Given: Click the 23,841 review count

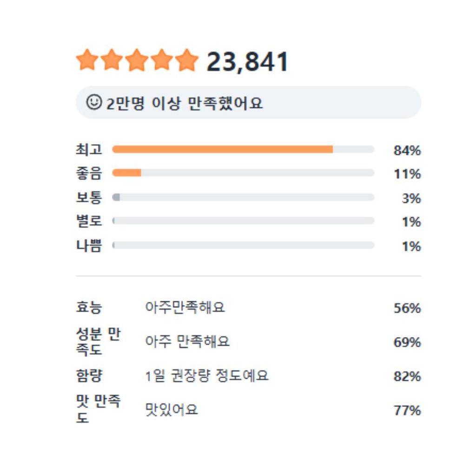Looking at the screenshot, I should [247, 62].
